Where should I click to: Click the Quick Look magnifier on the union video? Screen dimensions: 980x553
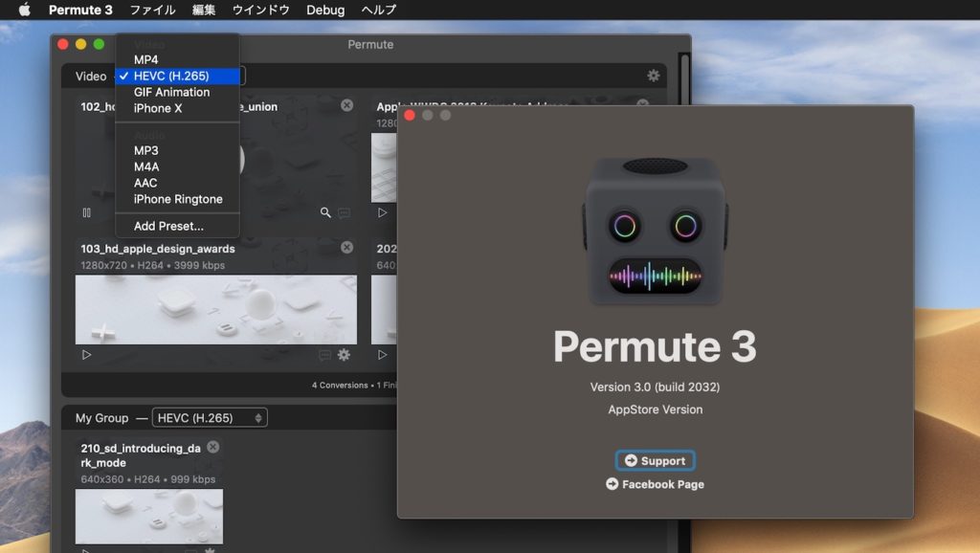coord(326,212)
